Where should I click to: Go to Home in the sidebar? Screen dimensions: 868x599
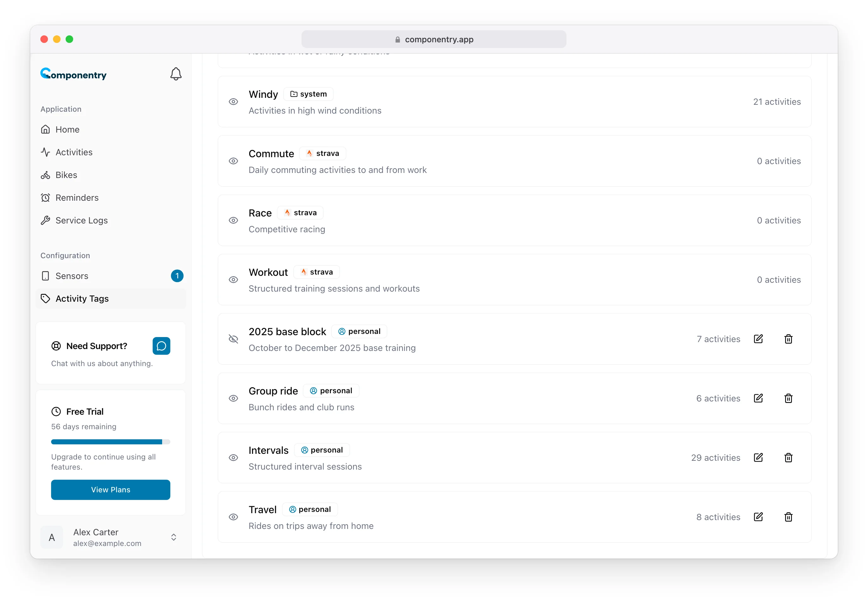[111, 129]
